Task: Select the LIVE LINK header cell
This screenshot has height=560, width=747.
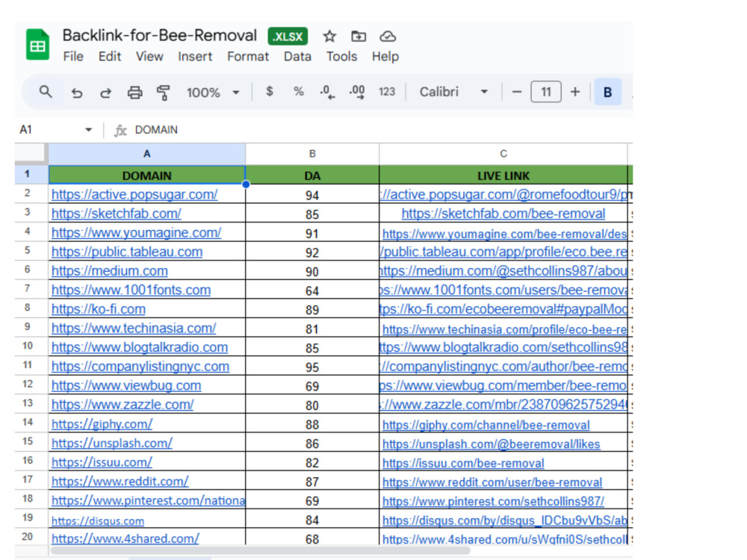Action: coord(503,175)
